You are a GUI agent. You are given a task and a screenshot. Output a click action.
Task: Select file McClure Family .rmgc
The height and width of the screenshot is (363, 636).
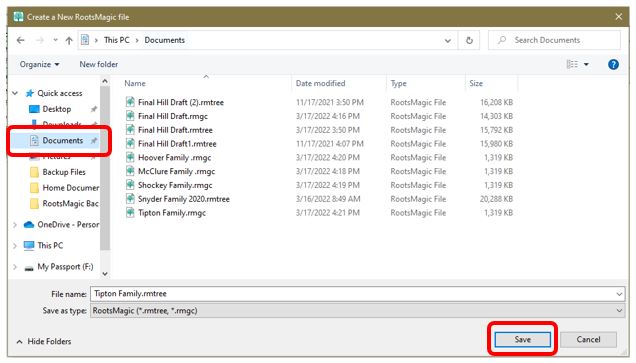[x=176, y=172]
